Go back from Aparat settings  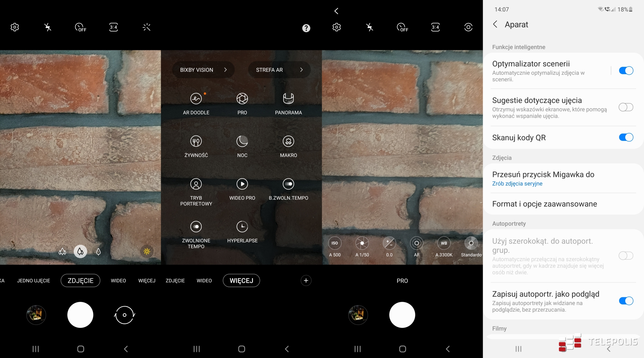[495, 24]
